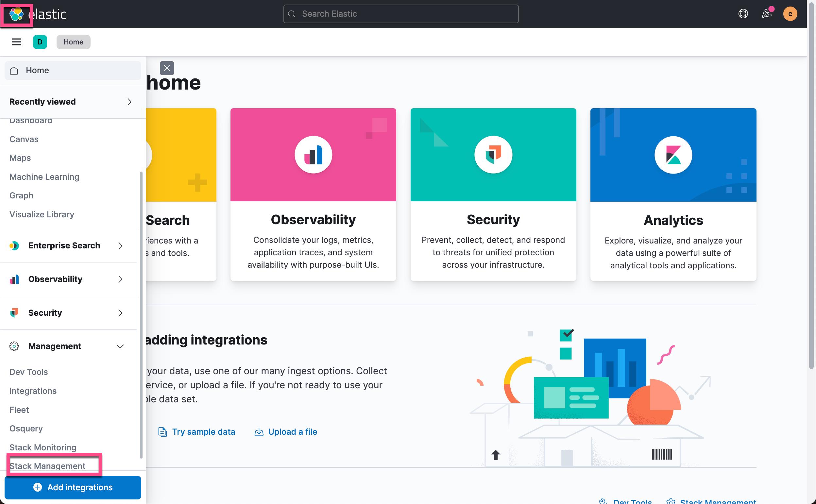816x504 pixels.
Task: Click the Try sample data document icon
Action: [162, 432]
